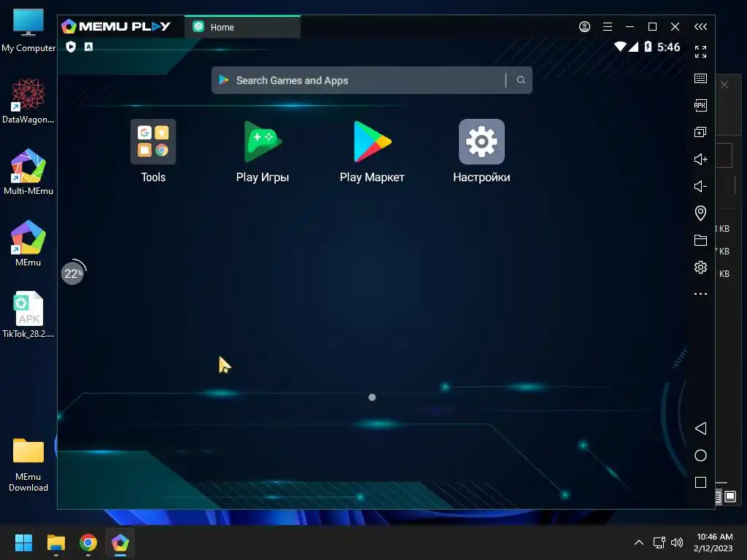
Task: Click the APK install icon
Action: [x=700, y=105]
